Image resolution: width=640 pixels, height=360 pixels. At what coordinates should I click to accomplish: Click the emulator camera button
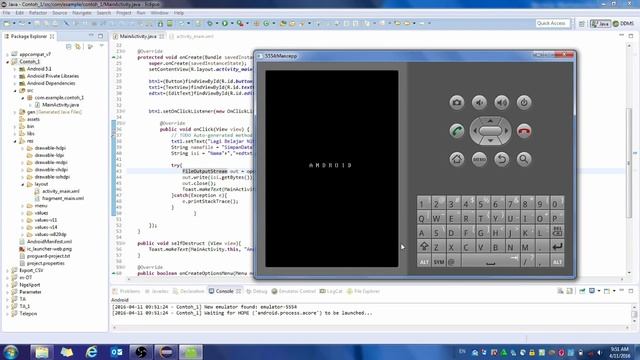tap(457, 102)
